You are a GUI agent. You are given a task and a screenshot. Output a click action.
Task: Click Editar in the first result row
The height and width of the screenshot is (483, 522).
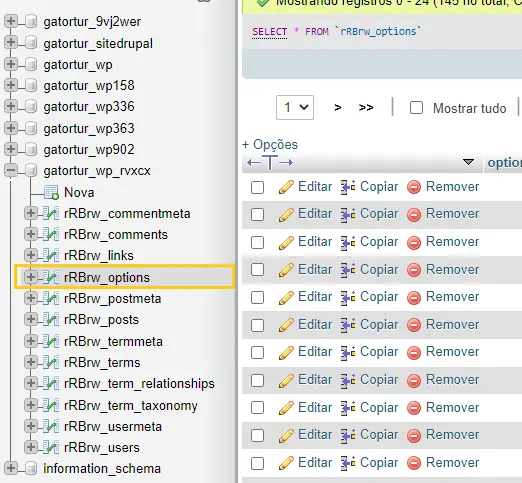tap(315, 187)
